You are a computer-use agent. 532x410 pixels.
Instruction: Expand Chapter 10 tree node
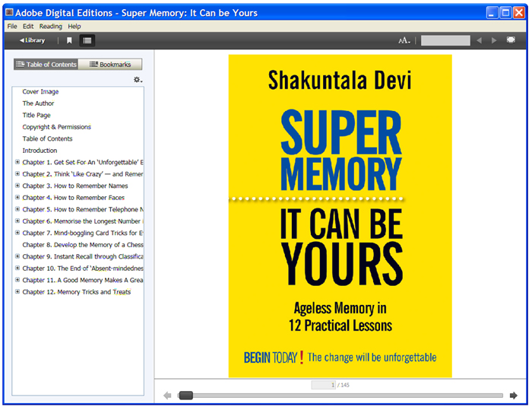[x=17, y=268]
